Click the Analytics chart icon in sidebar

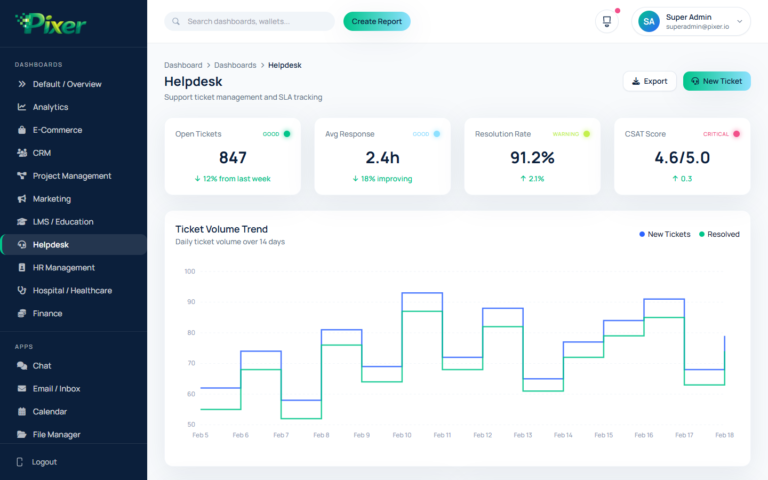tap(22, 107)
